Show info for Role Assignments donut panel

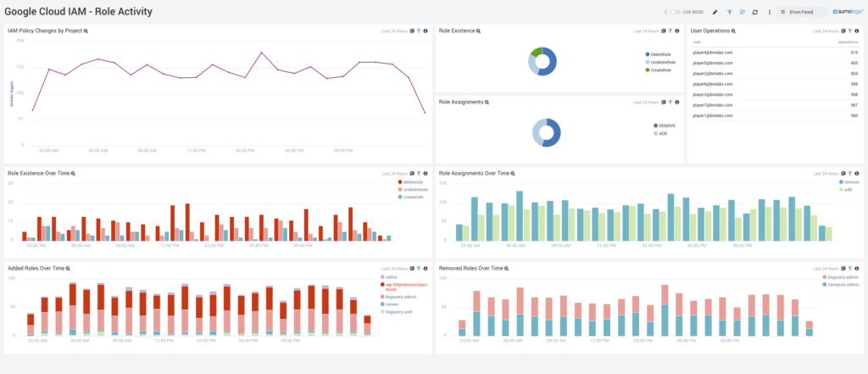pos(677,103)
